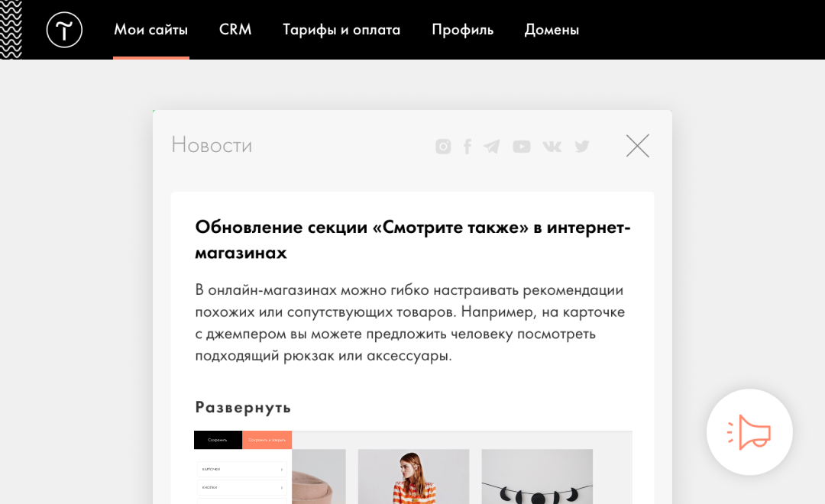Click the orange Сохранить и закрыть button

click(x=267, y=440)
